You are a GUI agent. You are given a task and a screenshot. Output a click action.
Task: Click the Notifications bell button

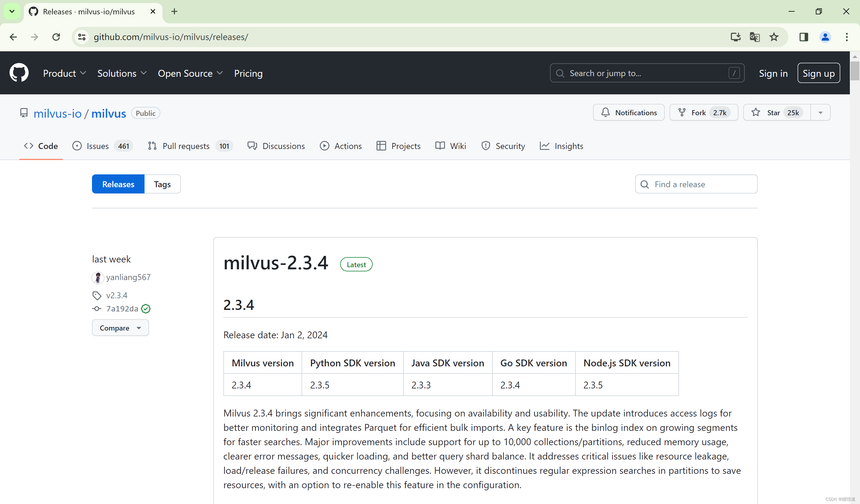point(629,113)
